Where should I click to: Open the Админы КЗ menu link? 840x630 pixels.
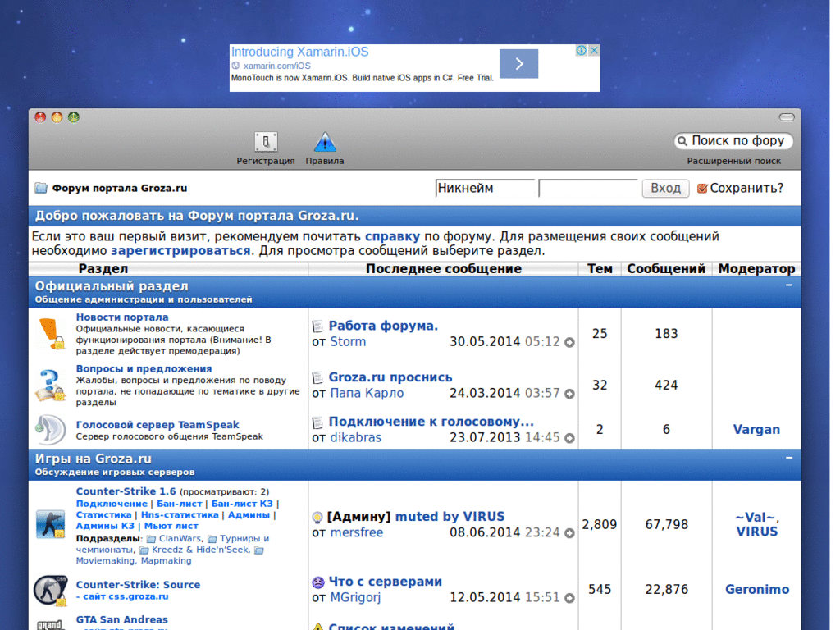coord(105,526)
